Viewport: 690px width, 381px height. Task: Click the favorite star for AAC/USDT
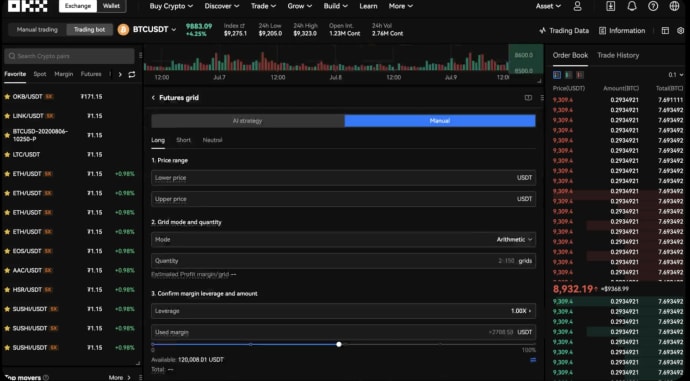[7, 270]
